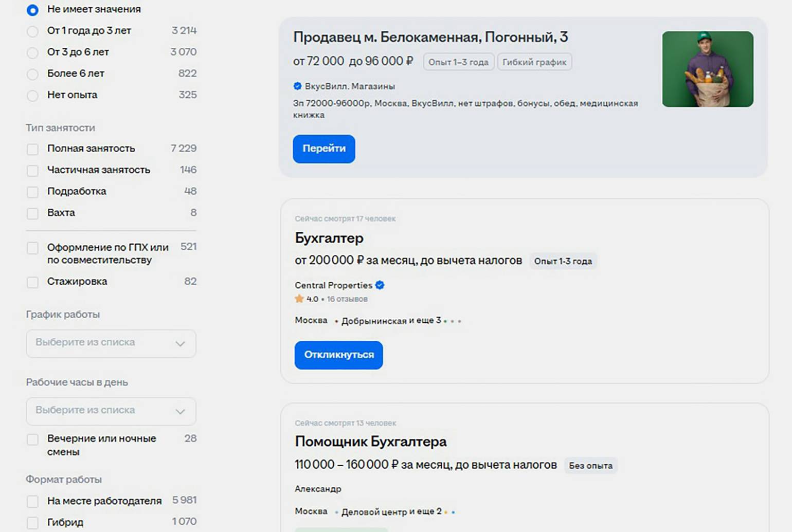This screenshot has height=532, width=792.
Task: Click the star rating icon under Central Properties
Action: [x=299, y=299]
